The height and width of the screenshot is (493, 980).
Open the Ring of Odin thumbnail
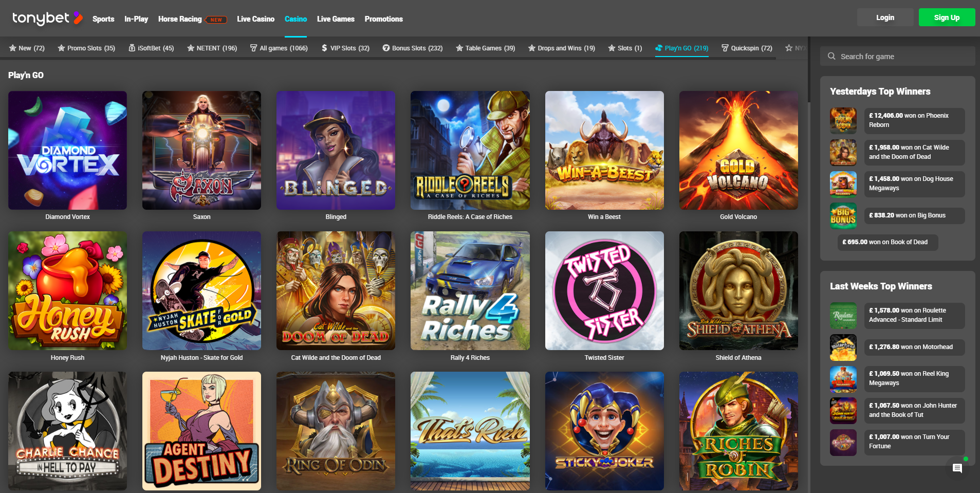(x=336, y=431)
